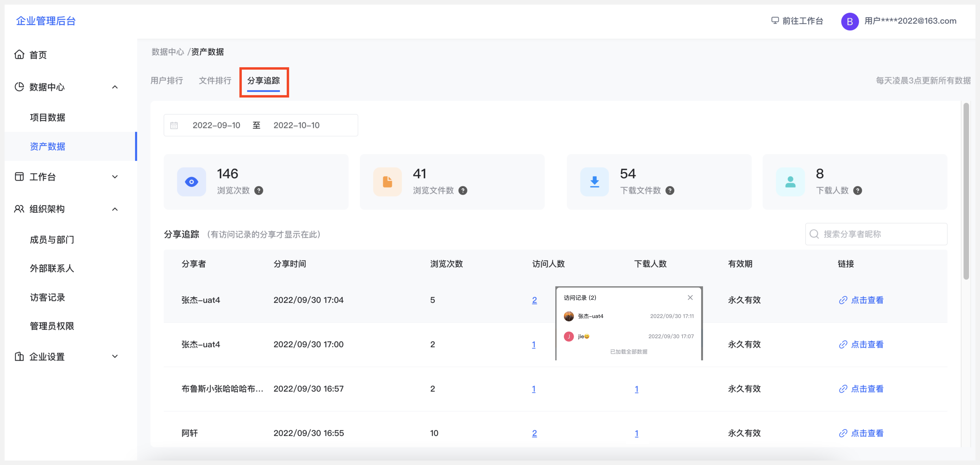Click the search magnifier icon
The height and width of the screenshot is (465, 980).
(814, 234)
